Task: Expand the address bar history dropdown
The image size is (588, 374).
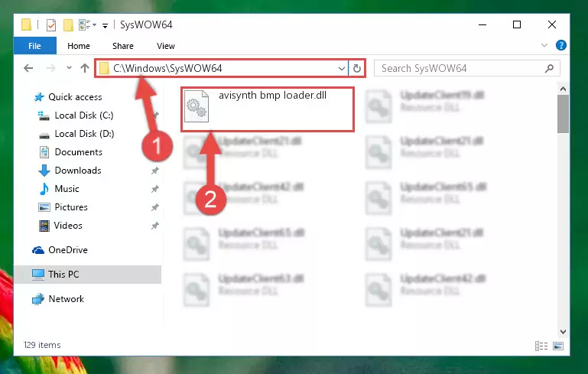Action: (x=341, y=68)
